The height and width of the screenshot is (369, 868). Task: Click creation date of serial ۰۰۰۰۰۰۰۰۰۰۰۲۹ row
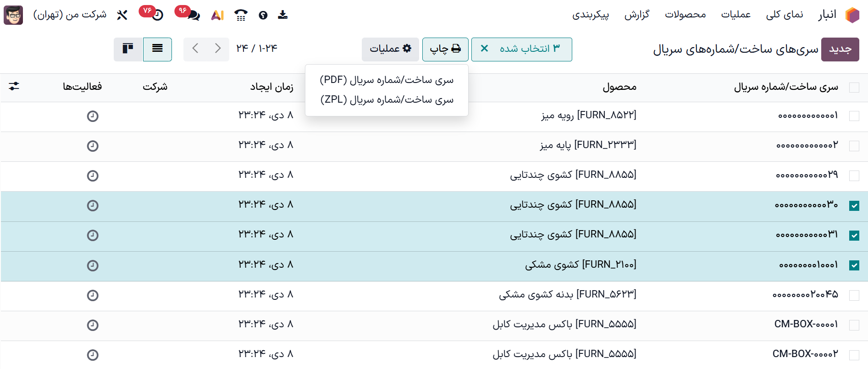[x=265, y=175]
